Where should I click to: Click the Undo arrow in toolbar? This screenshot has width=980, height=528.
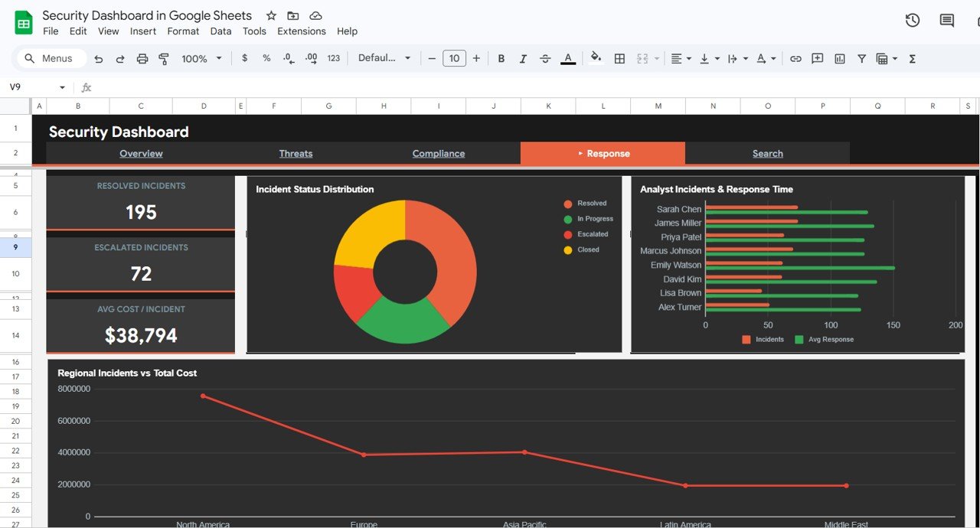99,59
